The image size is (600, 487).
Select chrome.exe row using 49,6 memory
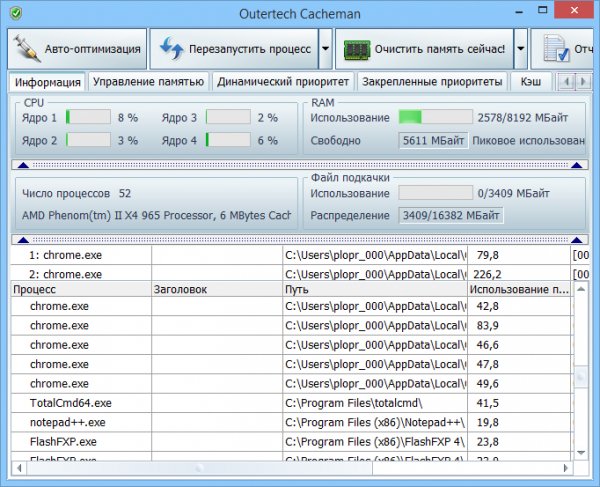point(292,384)
